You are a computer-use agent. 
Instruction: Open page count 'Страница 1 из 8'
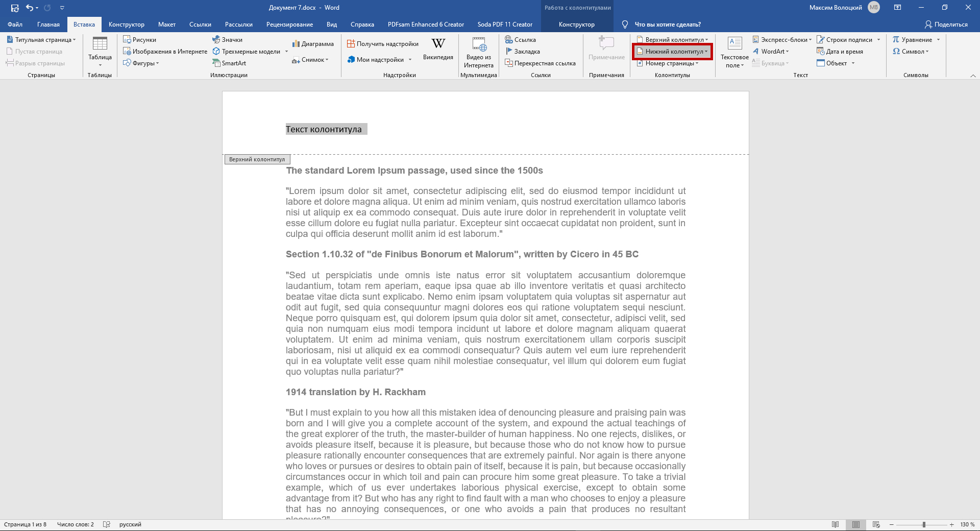[25, 524]
